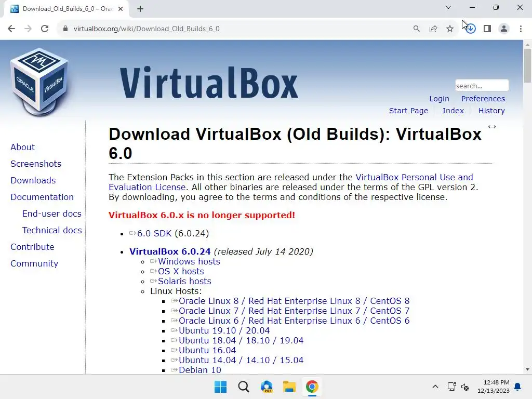Focus the site search field
This screenshot has height=399, width=532.
click(x=482, y=86)
